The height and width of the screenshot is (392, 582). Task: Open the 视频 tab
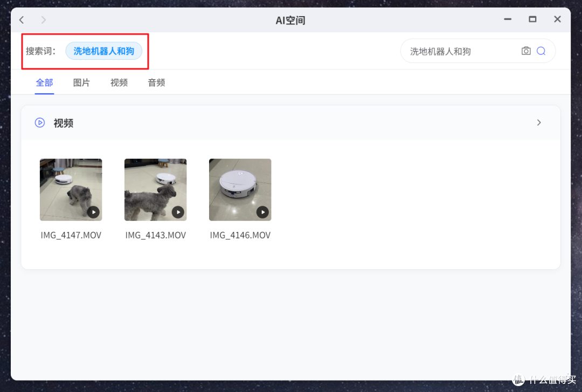click(x=119, y=83)
